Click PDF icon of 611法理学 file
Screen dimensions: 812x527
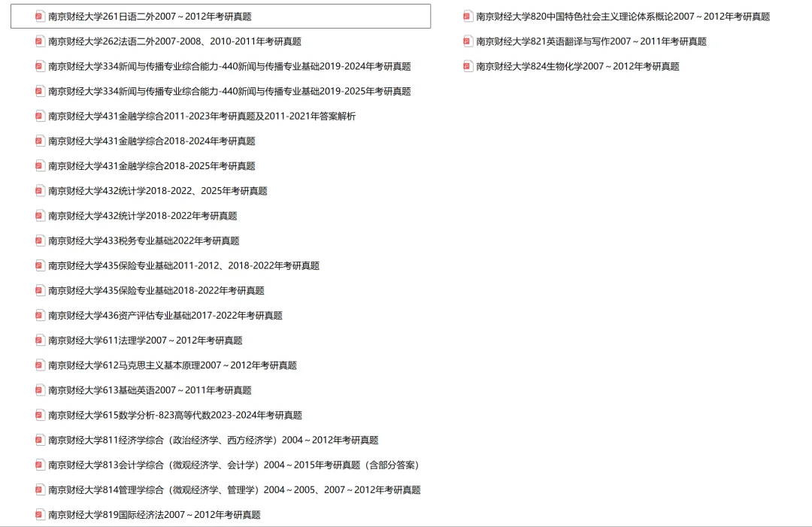[x=40, y=340]
